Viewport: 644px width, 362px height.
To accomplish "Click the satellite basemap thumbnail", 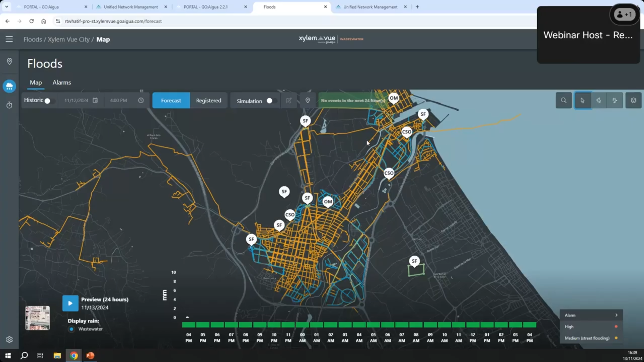I will 38,318.
